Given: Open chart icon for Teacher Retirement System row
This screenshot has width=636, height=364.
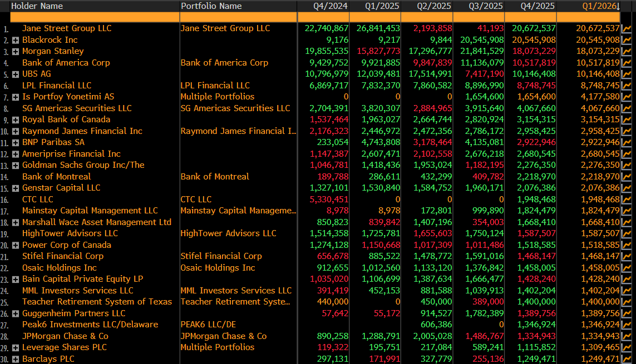Looking at the screenshot, I should click(x=627, y=302).
